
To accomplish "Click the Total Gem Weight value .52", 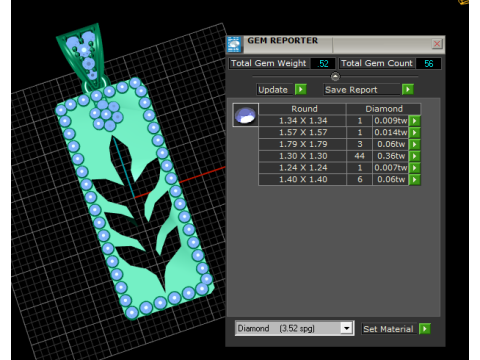I will [323, 63].
